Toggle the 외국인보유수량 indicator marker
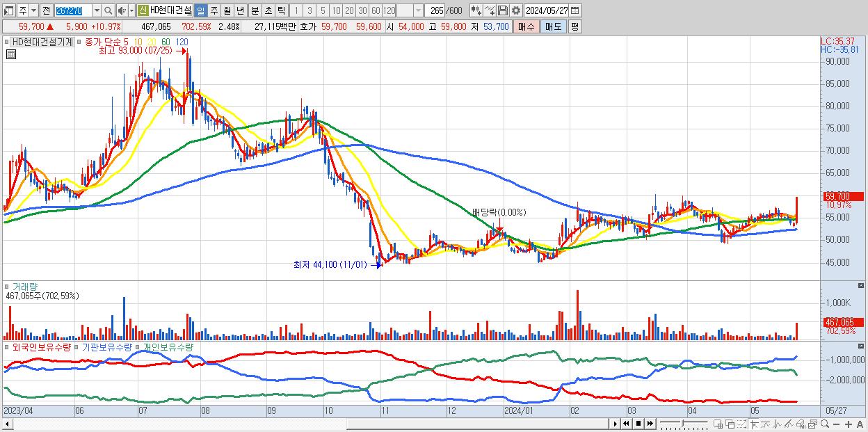 (x=8, y=346)
